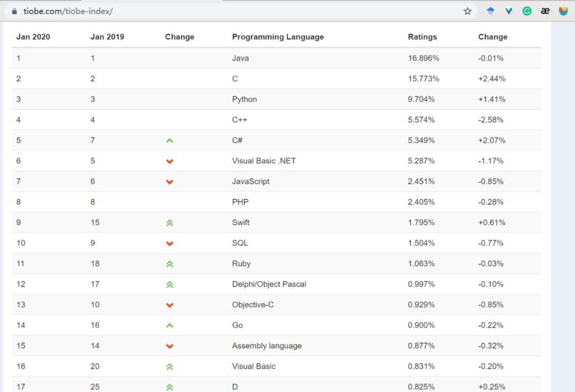Click the +0.61% change value for Swift
Image resolution: width=575 pixels, height=392 pixels.
coord(492,222)
